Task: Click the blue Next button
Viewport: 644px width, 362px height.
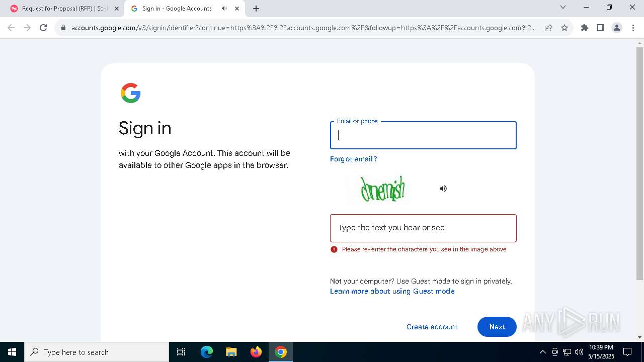Action: 497,327
